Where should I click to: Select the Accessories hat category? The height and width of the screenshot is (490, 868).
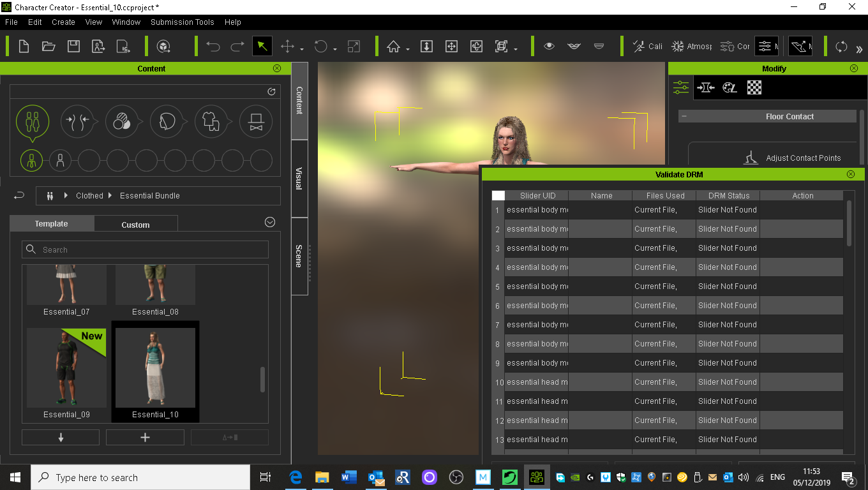(x=256, y=121)
